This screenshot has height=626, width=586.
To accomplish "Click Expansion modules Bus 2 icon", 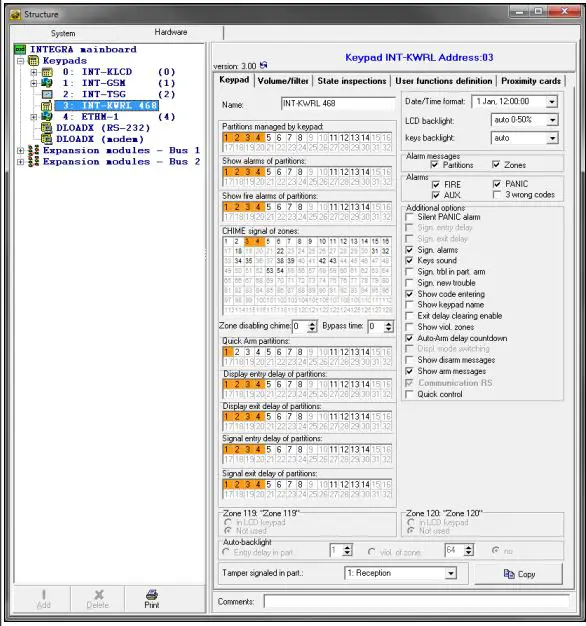I will [x=34, y=162].
